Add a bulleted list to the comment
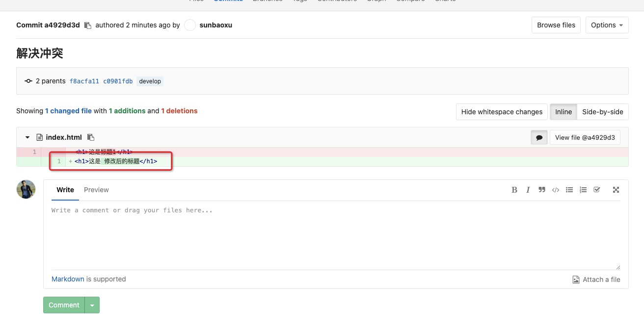644x330 pixels. pos(569,190)
